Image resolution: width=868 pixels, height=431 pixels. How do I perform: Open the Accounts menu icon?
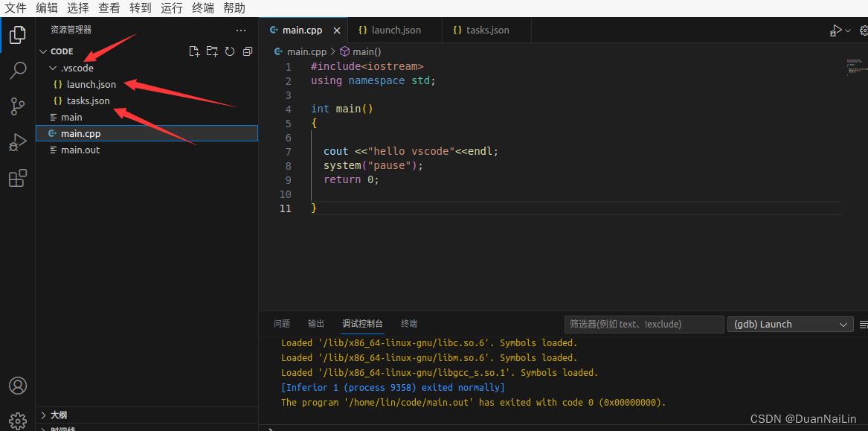18,386
